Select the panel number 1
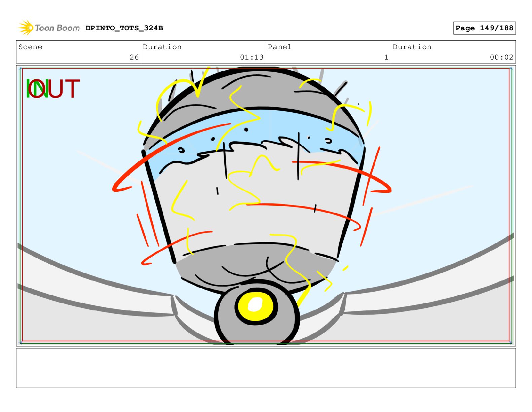 coord(386,57)
